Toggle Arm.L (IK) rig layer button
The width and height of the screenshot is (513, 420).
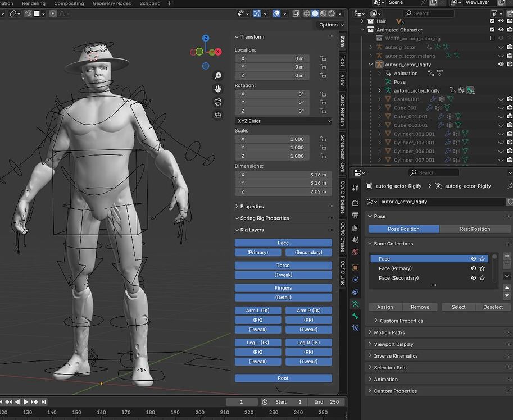pos(258,311)
